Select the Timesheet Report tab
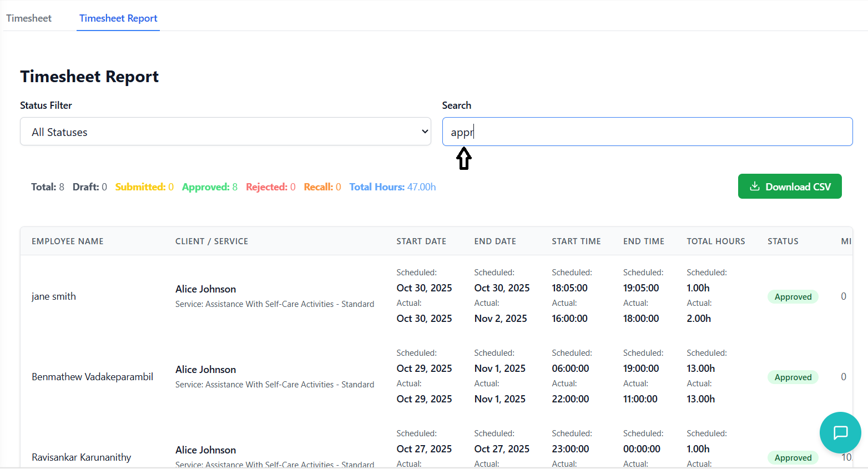The width and height of the screenshot is (868, 469). [118, 18]
